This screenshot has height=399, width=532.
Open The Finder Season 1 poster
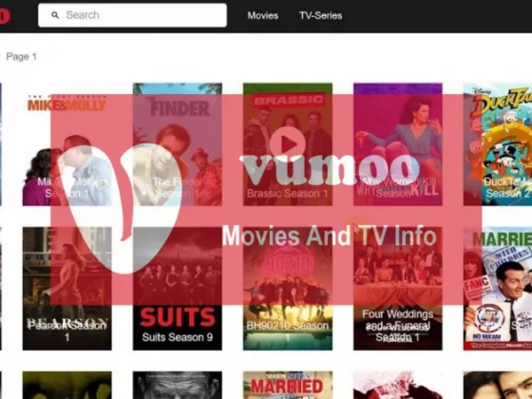[178, 144]
